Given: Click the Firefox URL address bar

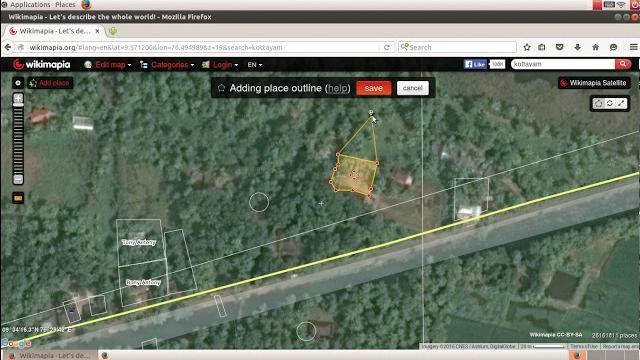Looking at the screenshot, I should click(204, 47).
